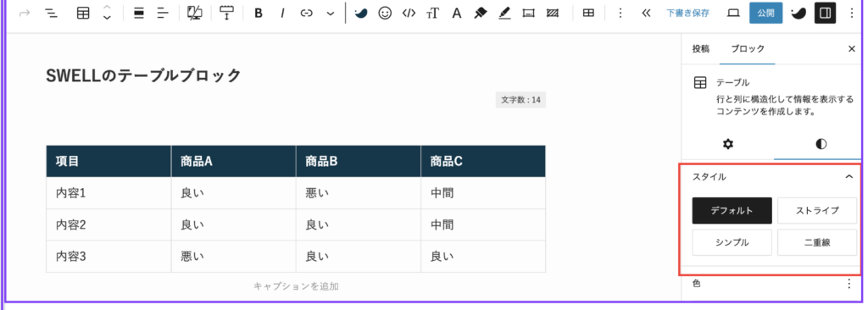Collapse the toolbar with double left chevrons
Viewport: 868px width, 310px height.
tap(645, 14)
